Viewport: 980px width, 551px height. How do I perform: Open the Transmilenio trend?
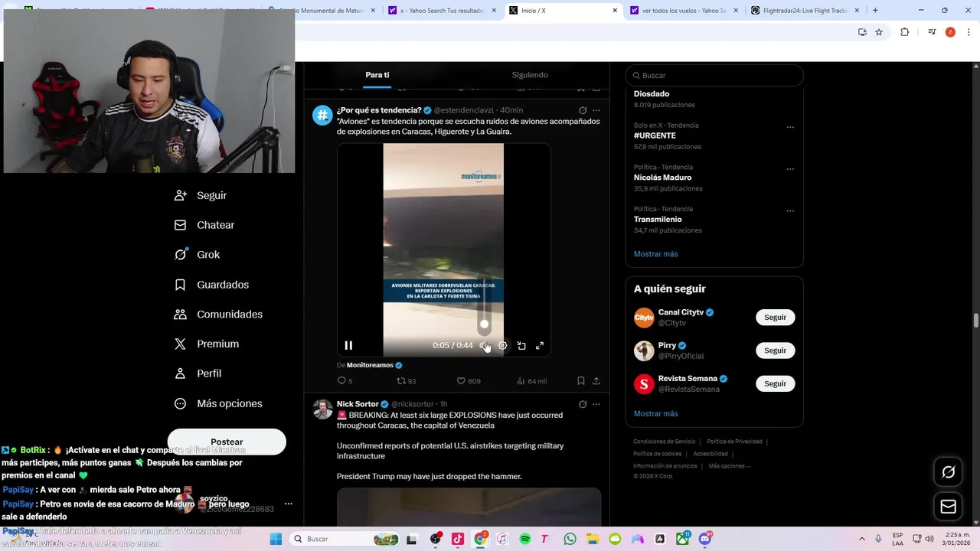coord(658,220)
